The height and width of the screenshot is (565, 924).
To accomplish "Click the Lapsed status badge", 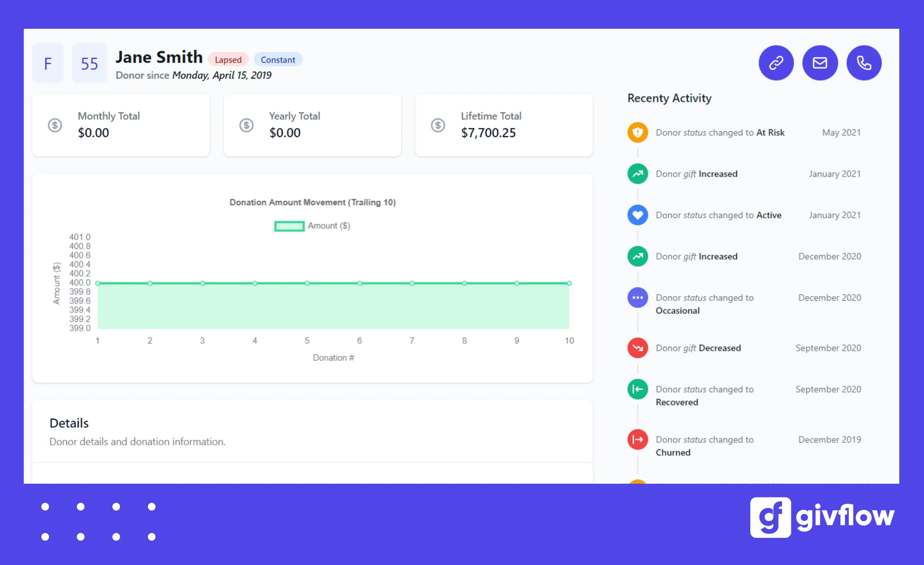I will click(228, 59).
